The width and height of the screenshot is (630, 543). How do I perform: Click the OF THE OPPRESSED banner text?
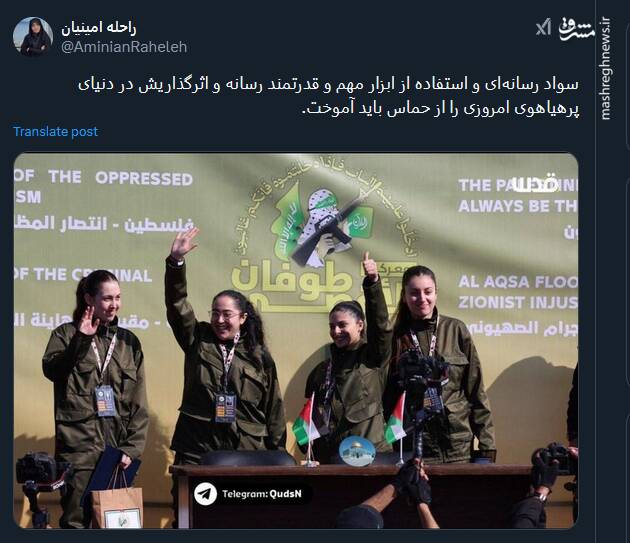104,178
